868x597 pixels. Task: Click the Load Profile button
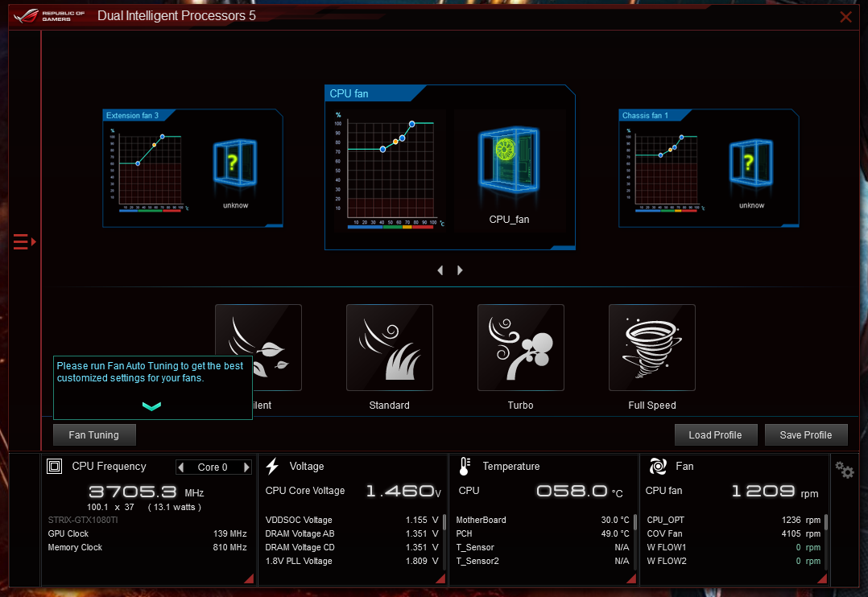click(x=715, y=435)
